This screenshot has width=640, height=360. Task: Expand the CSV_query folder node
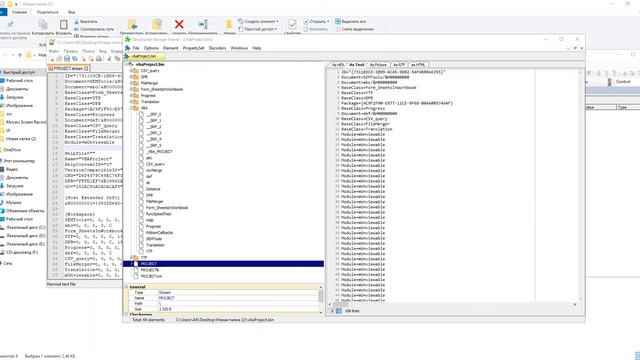tap(131, 71)
